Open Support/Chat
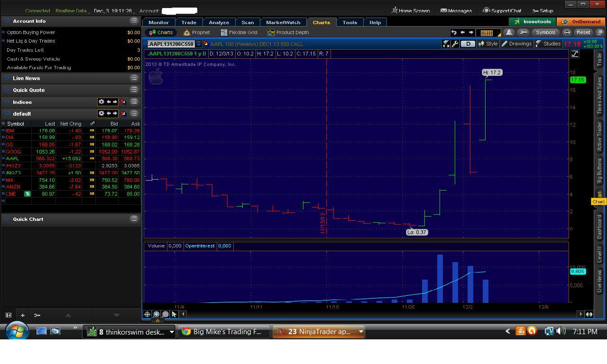The height and width of the screenshot is (364, 607). point(502,10)
